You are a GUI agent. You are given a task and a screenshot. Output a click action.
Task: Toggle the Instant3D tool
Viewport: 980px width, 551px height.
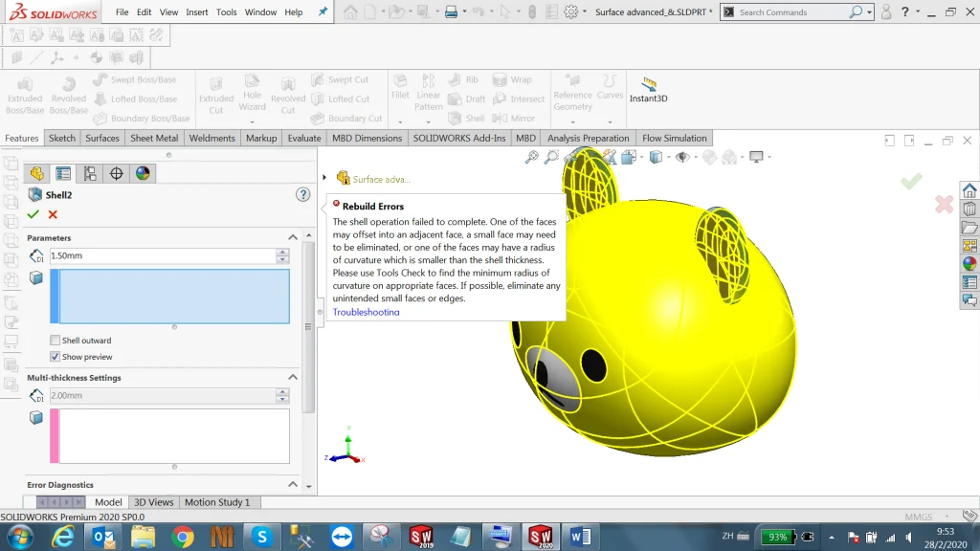(650, 90)
